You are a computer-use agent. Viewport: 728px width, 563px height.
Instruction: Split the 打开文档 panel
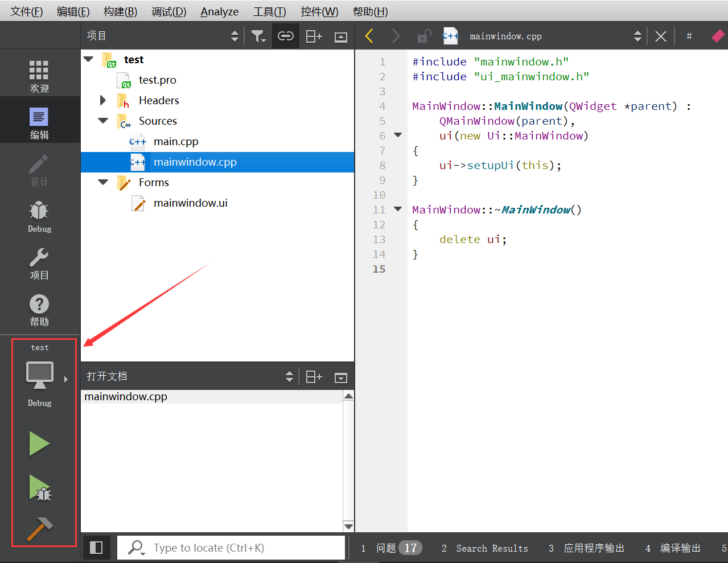coord(314,377)
